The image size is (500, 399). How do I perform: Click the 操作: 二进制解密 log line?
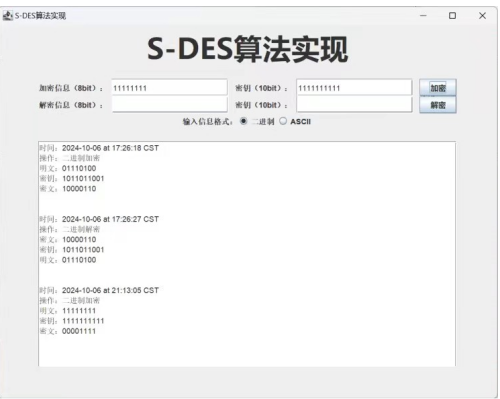pos(69,229)
